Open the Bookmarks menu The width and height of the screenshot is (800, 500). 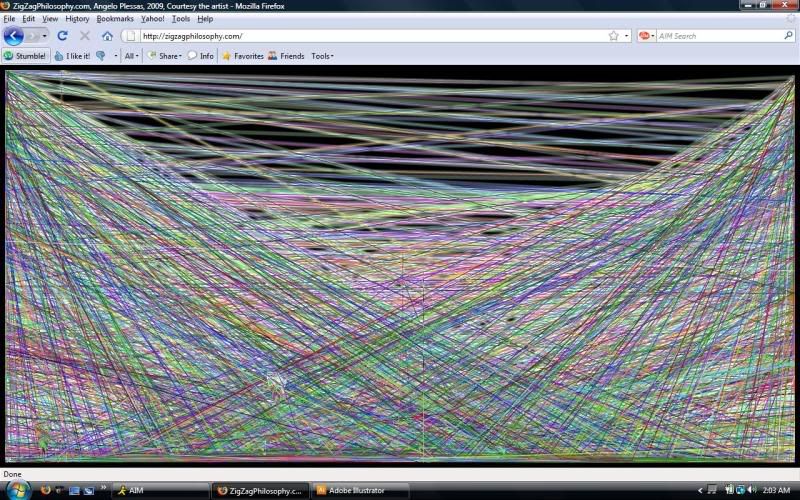(x=115, y=19)
